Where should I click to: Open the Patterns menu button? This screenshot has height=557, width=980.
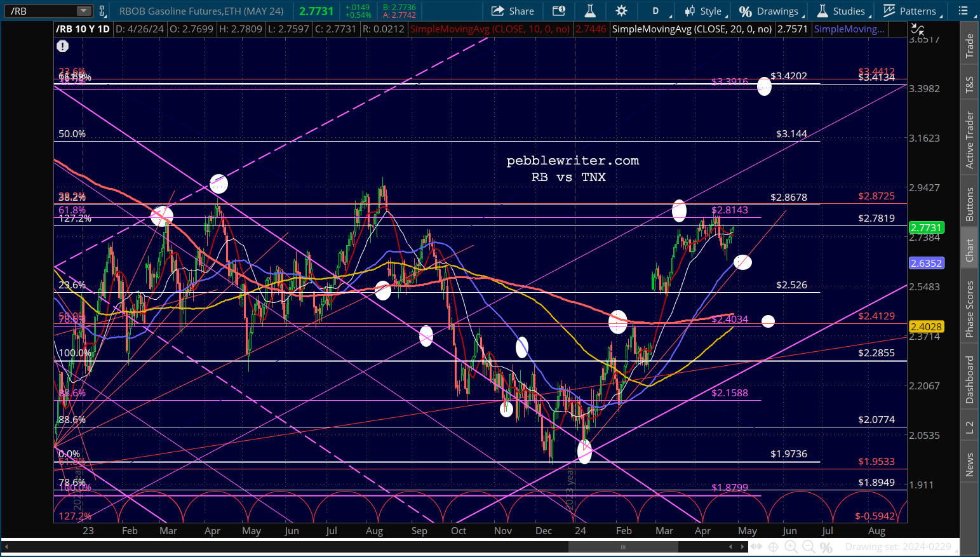tap(910, 11)
